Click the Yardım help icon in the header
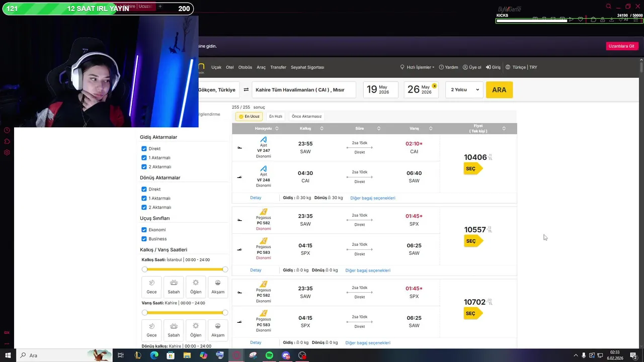The image size is (644, 362). 441,67
